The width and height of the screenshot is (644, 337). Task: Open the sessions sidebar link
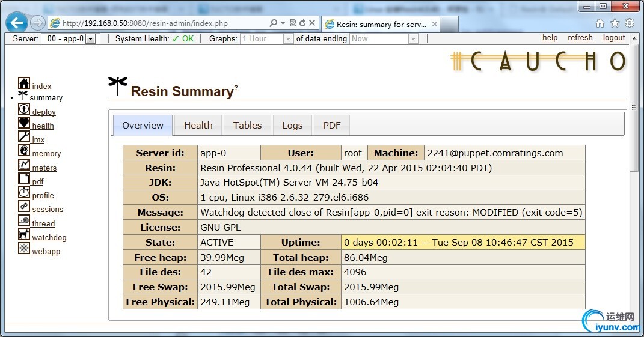48,209
